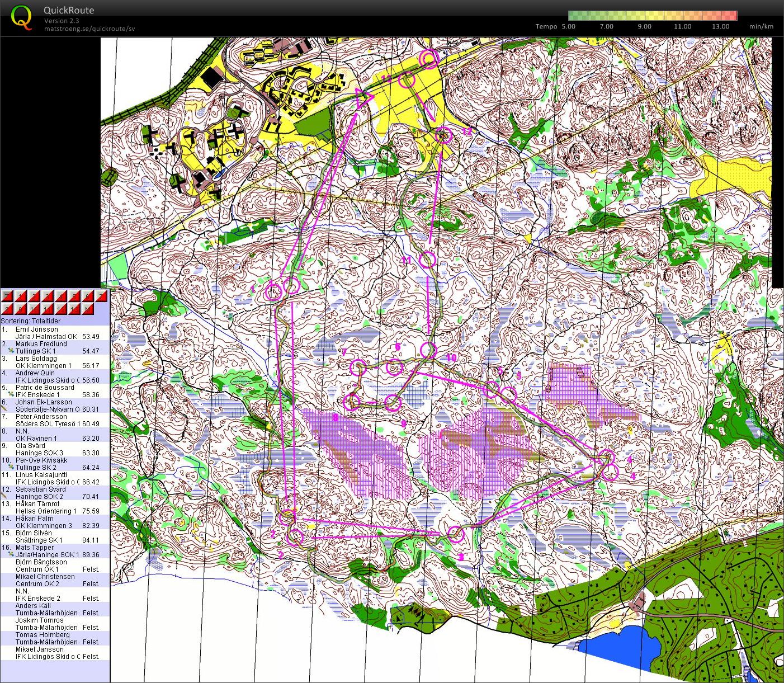Viewport: 784px width, 683px height.
Task: Select runner Mats Tapper in results list
Action: 35,548
